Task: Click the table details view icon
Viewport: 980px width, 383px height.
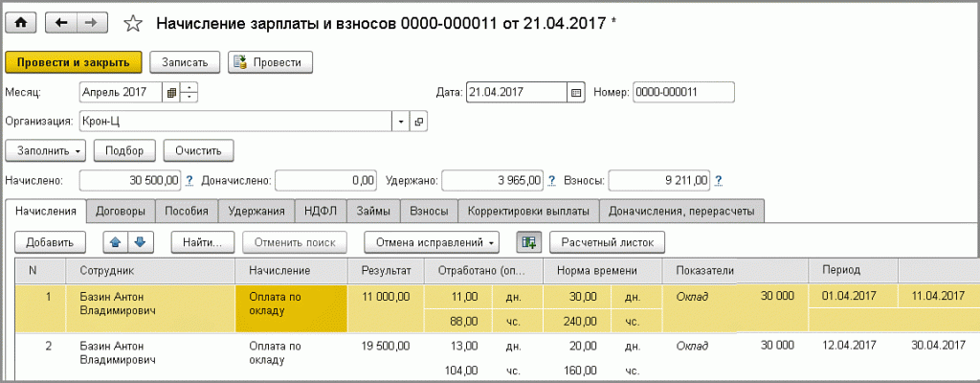Action: tap(529, 242)
